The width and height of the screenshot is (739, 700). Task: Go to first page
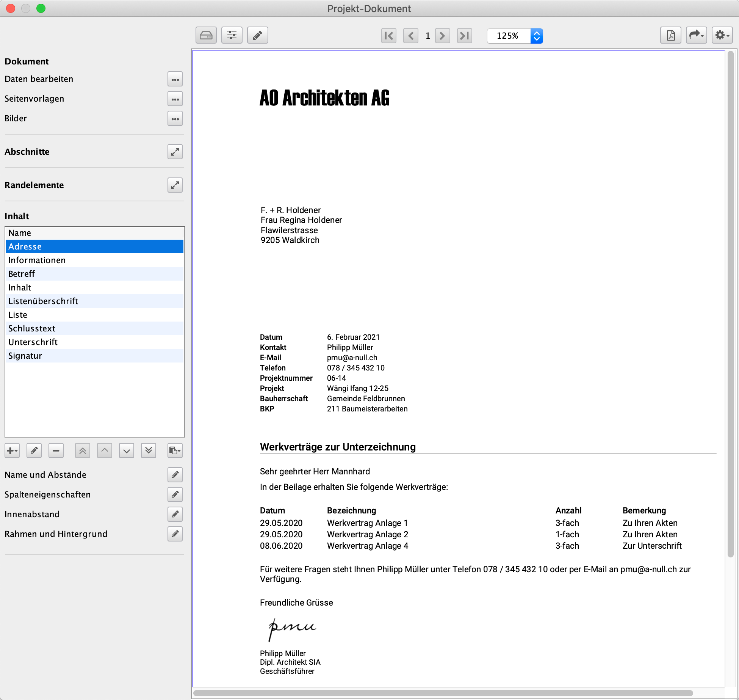[x=389, y=36]
